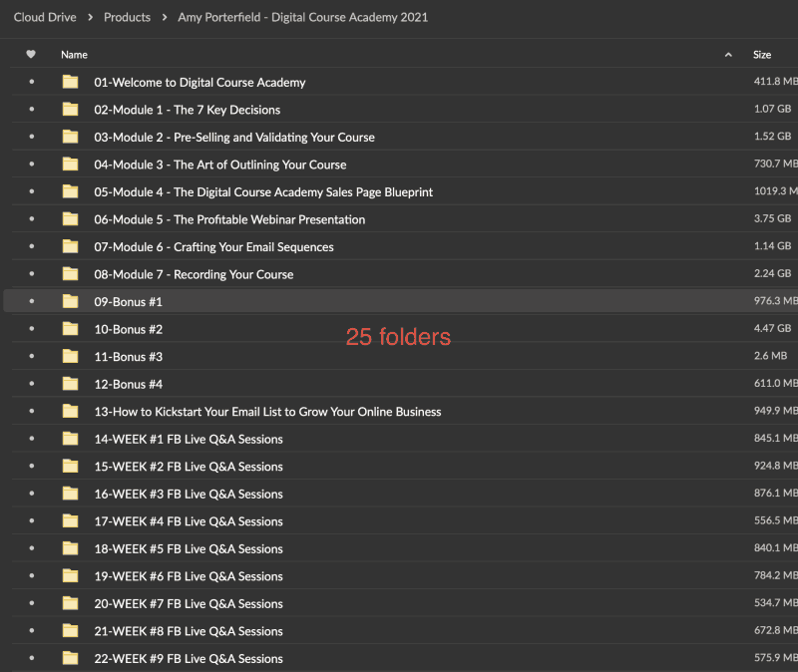Go to Cloud Drive in breadcrumb
Screen dimensions: 798x672
pos(45,18)
